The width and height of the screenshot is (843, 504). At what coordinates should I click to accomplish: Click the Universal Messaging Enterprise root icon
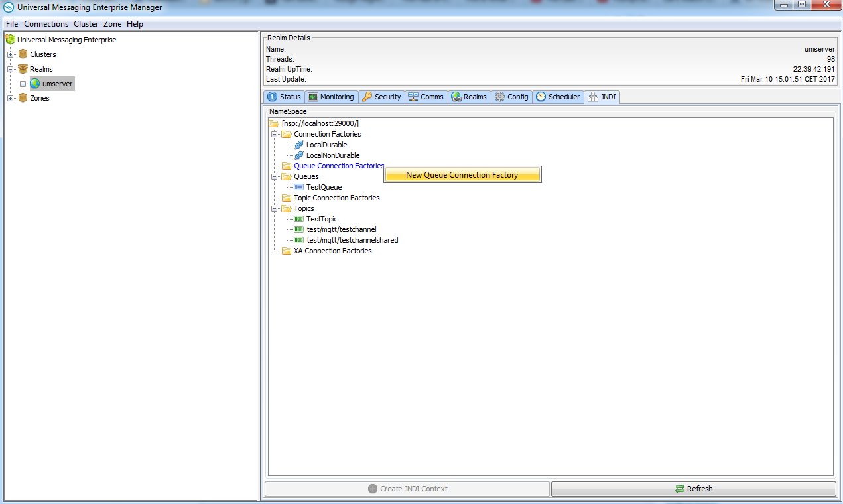10,40
